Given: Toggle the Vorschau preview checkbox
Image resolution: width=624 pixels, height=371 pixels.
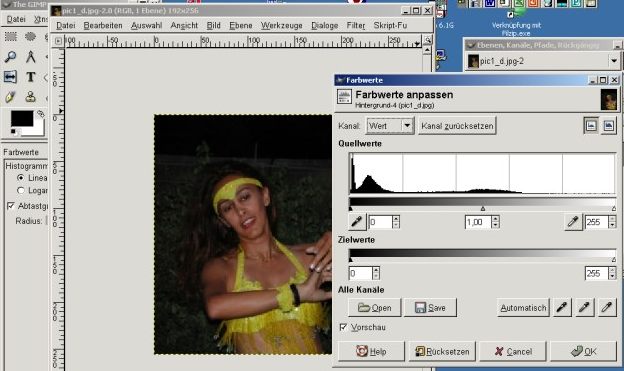Looking at the screenshot, I should [x=343, y=327].
